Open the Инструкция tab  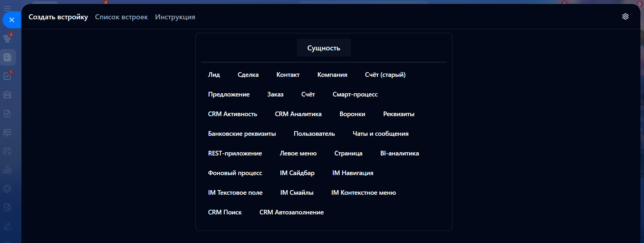[x=175, y=17]
